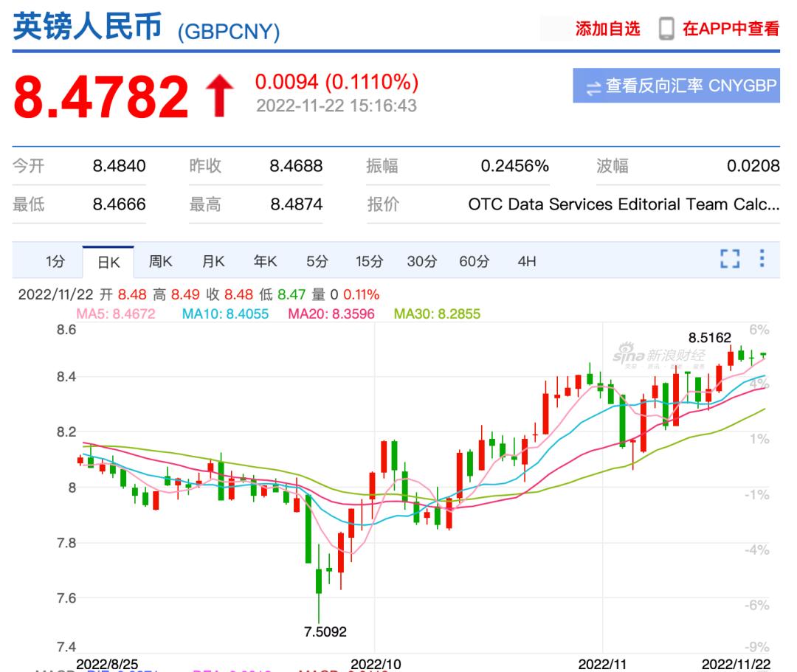Enter fullscreen chart mode
Image resolution: width=797 pixels, height=672 pixels.
tap(731, 260)
